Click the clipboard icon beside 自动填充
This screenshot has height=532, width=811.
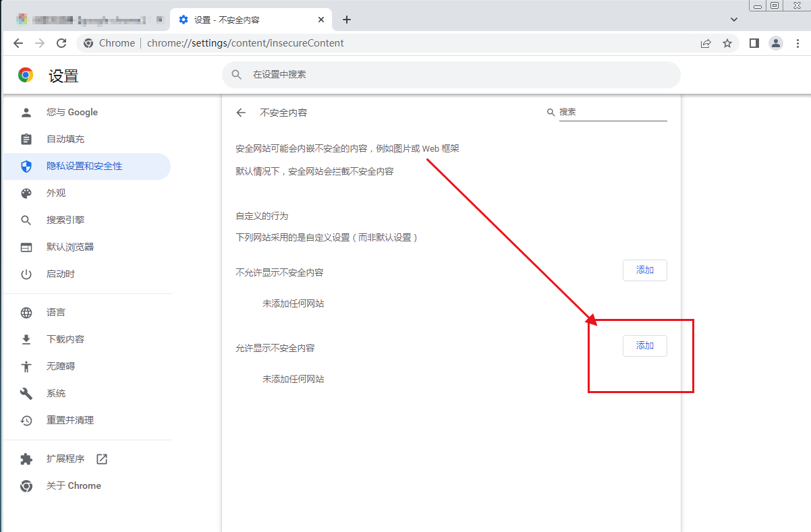coord(26,139)
